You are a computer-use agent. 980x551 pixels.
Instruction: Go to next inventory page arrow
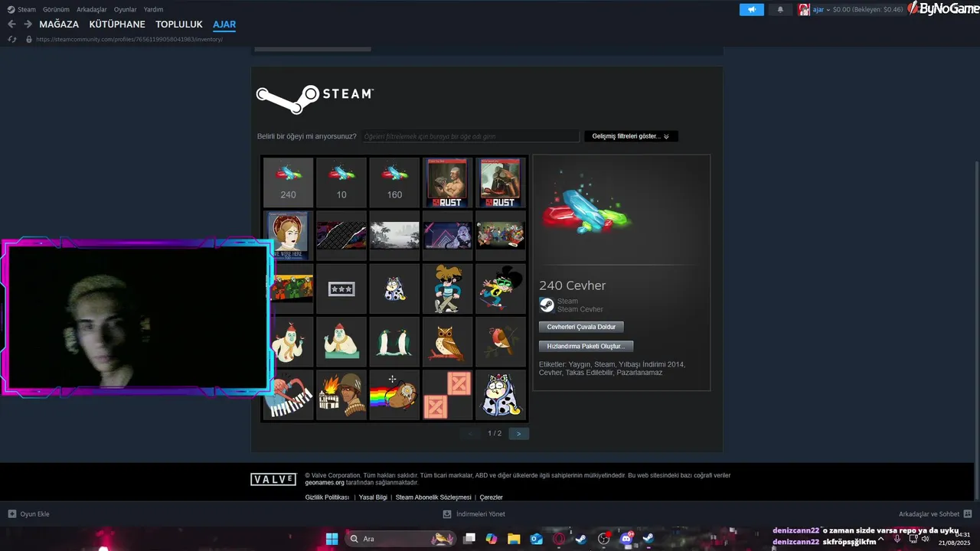tap(518, 433)
